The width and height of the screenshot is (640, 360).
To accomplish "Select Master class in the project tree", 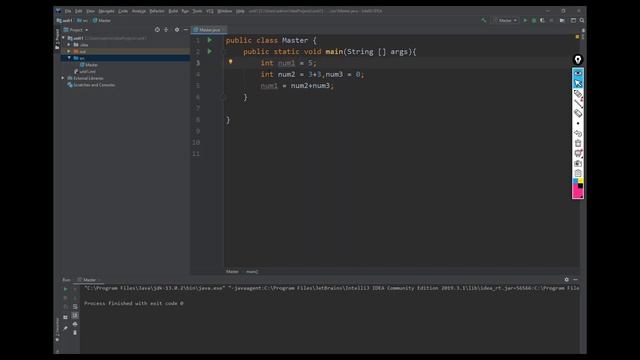I will [x=89, y=65].
